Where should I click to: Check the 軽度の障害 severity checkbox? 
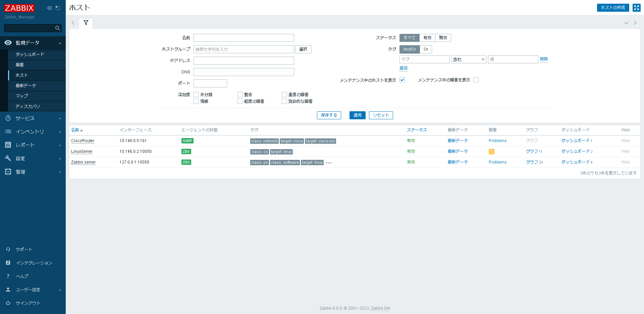pyautogui.click(x=240, y=101)
